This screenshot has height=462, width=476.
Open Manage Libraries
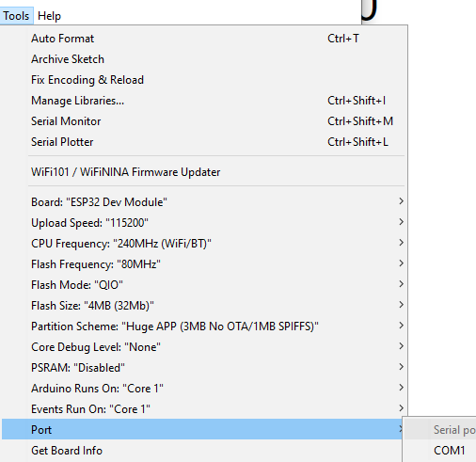(203, 101)
